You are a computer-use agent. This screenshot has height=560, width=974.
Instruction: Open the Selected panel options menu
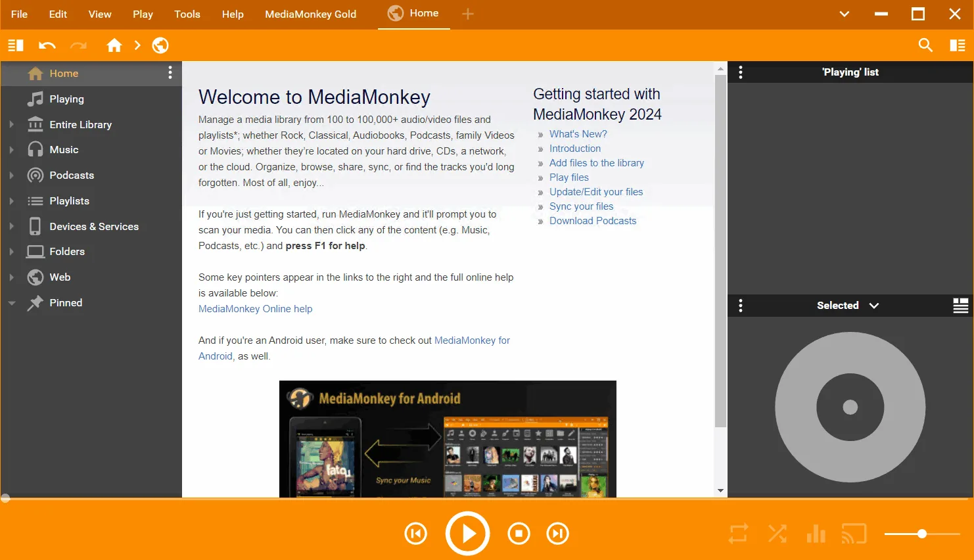pos(741,306)
